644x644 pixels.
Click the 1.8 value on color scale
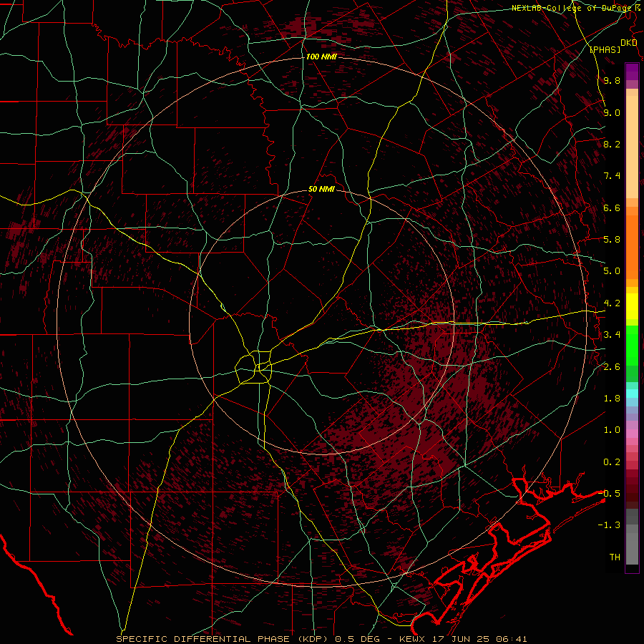tap(612, 399)
